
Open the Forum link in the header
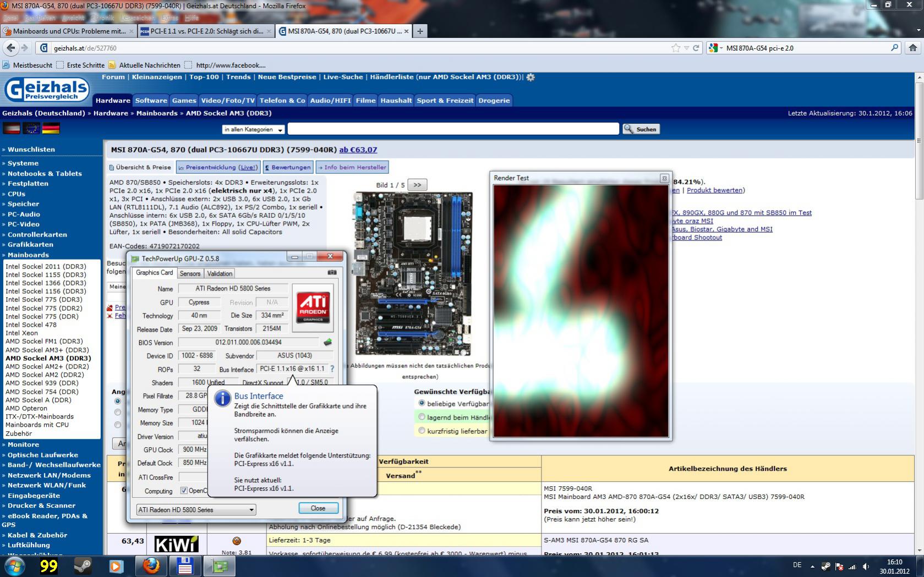113,77
